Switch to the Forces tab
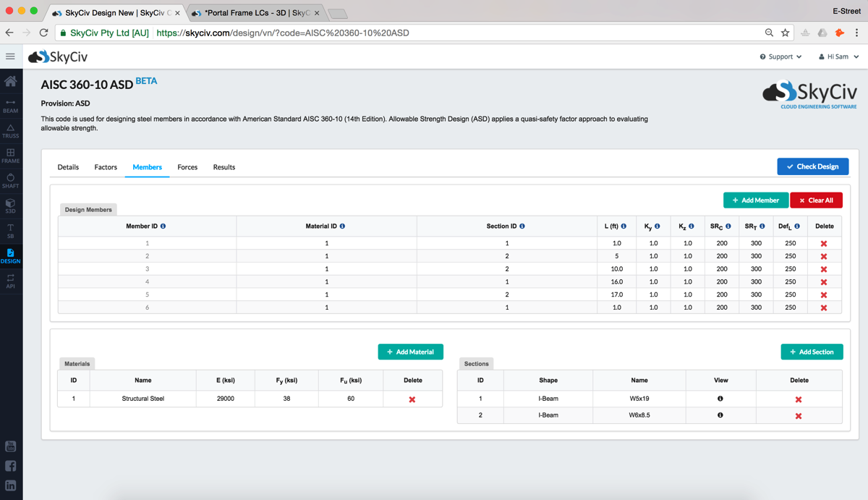The width and height of the screenshot is (868, 500). pyautogui.click(x=187, y=167)
